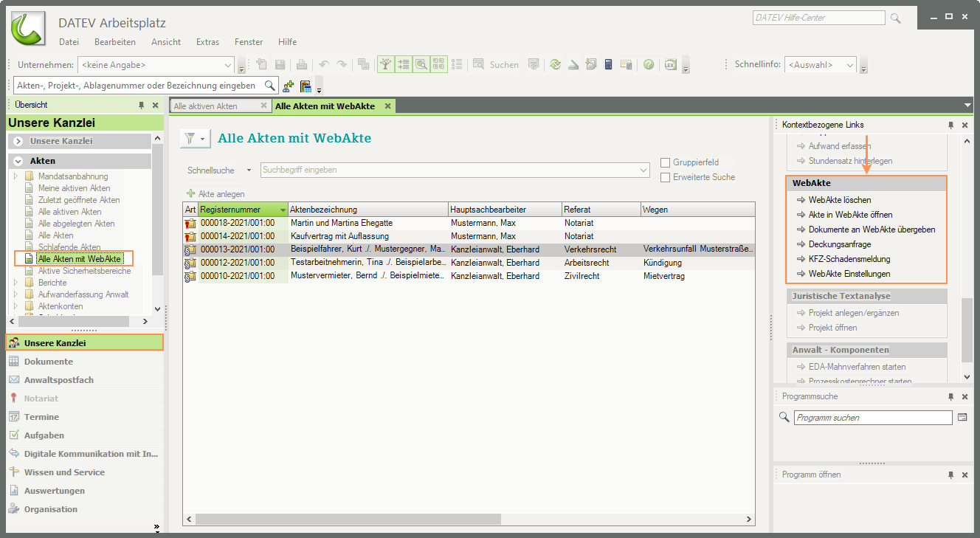Toggle the magnifier preview view icon

click(421, 65)
